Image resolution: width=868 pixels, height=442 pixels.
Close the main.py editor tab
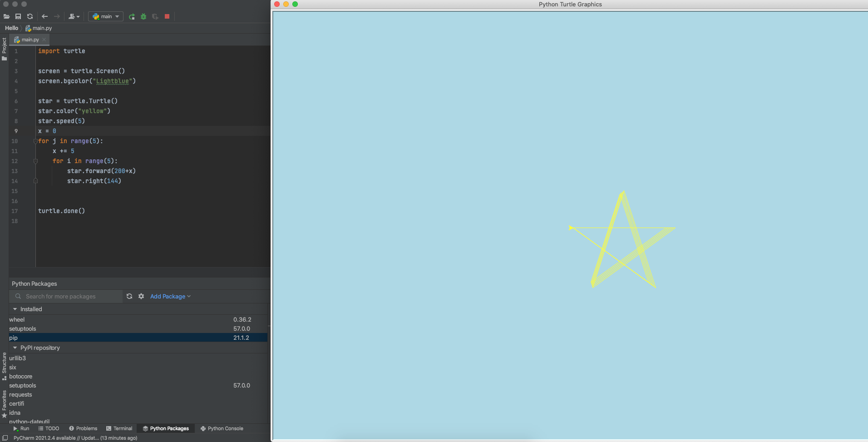44,40
